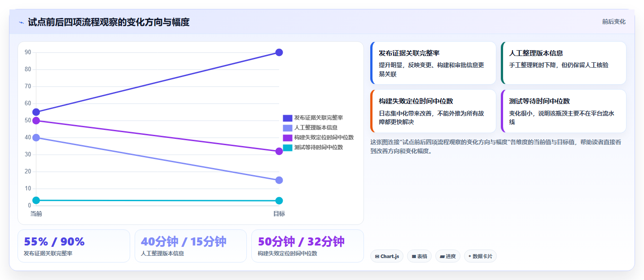The height and width of the screenshot is (280, 644).
Task: Click the purple 50 data point at 当前
Action: coord(36,121)
